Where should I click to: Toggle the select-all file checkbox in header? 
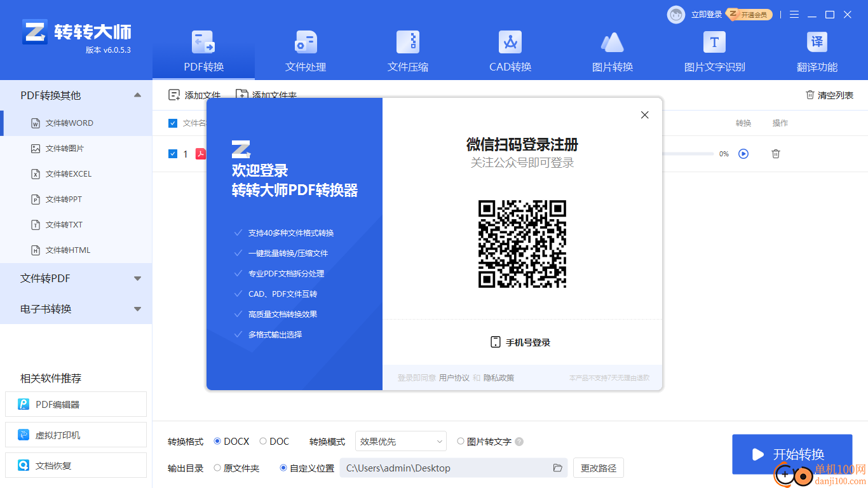click(173, 123)
